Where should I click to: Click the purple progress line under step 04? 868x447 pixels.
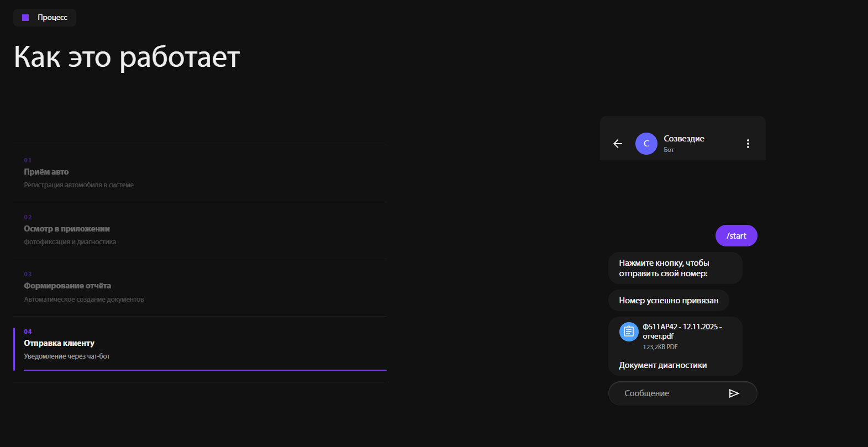tap(205, 370)
